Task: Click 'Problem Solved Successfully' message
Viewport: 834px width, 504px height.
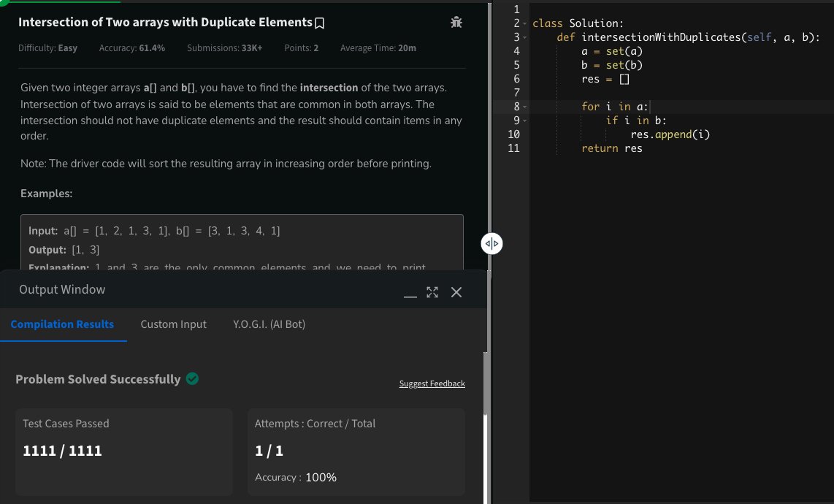Action: click(x=98, y=379)
